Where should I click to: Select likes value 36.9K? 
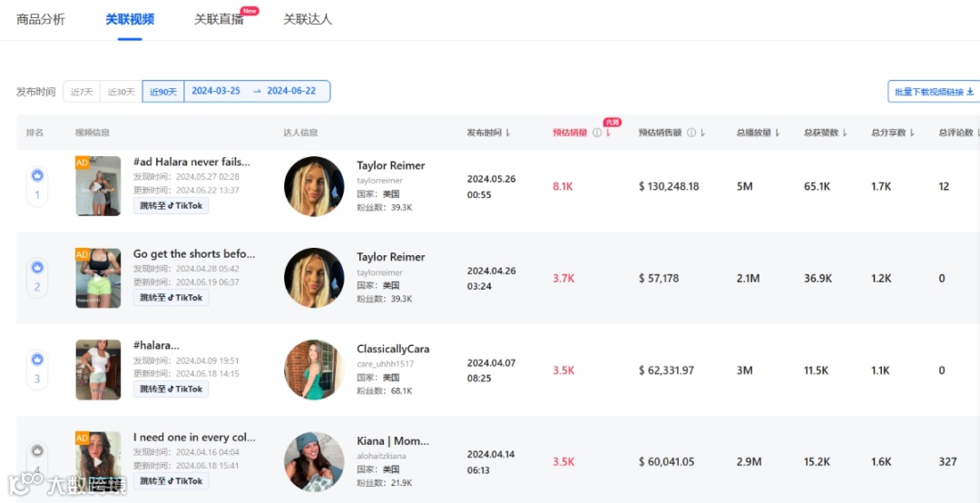[x=818, y=279]
